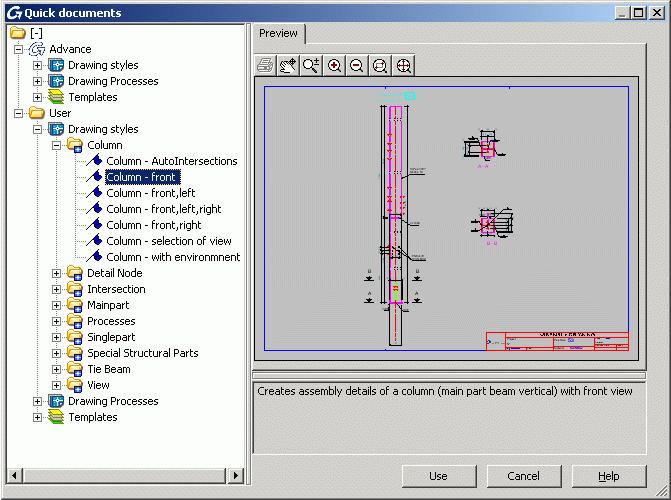
Task: Click tree scrollbar left arrow
Action: (15, 475)
